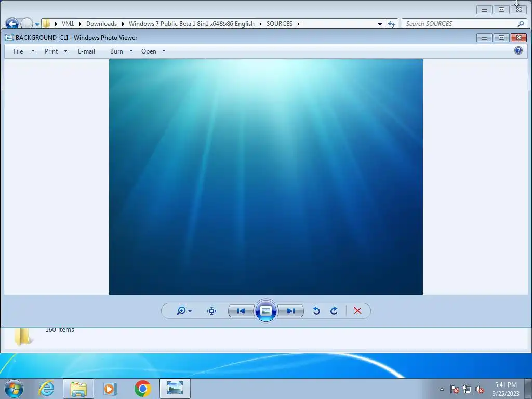Open the Open menu in Photo Viewer
The width and height of the screenshot is (532, 399).
[149, 51]
